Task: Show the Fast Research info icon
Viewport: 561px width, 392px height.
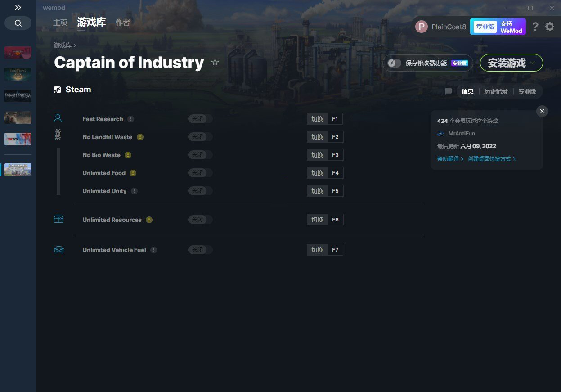Action: click(x=130, y=119)
